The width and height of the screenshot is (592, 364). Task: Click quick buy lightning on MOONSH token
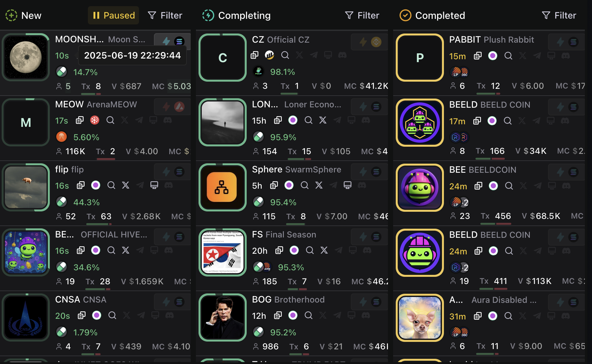[x=166, y=41]
